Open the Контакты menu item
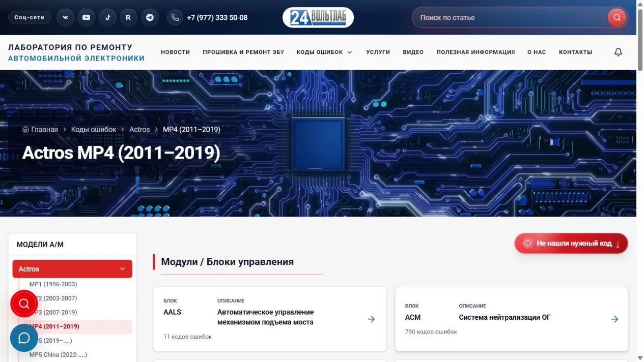The height and width of the screenshot is (362, 644). [575, 52]
